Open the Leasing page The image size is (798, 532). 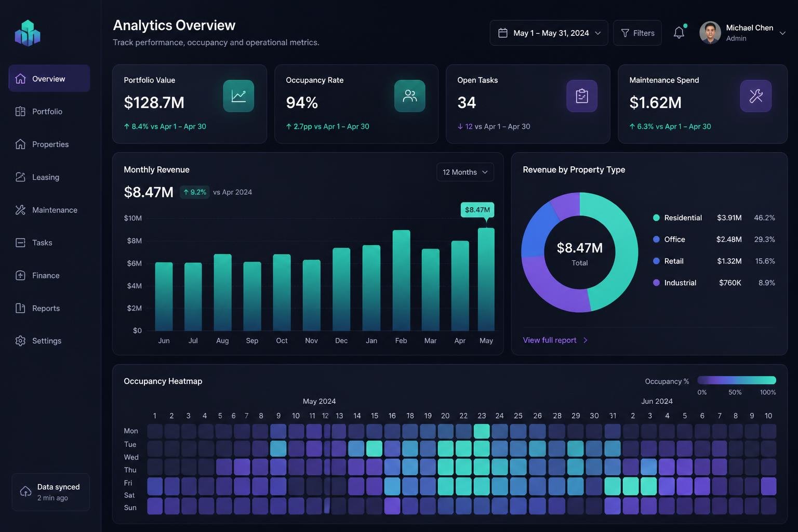coord(49,177)
